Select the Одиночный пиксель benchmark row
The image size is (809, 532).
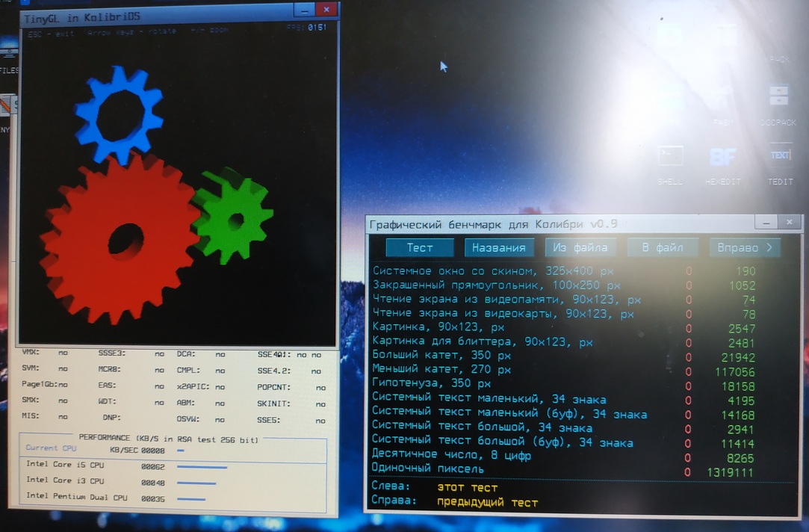pos(428,469)
